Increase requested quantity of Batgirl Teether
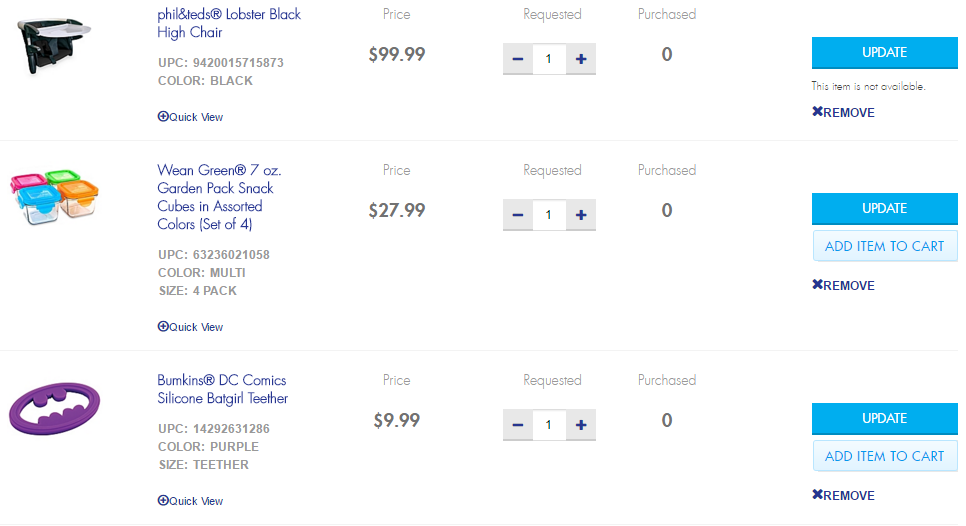 (580, 425)
